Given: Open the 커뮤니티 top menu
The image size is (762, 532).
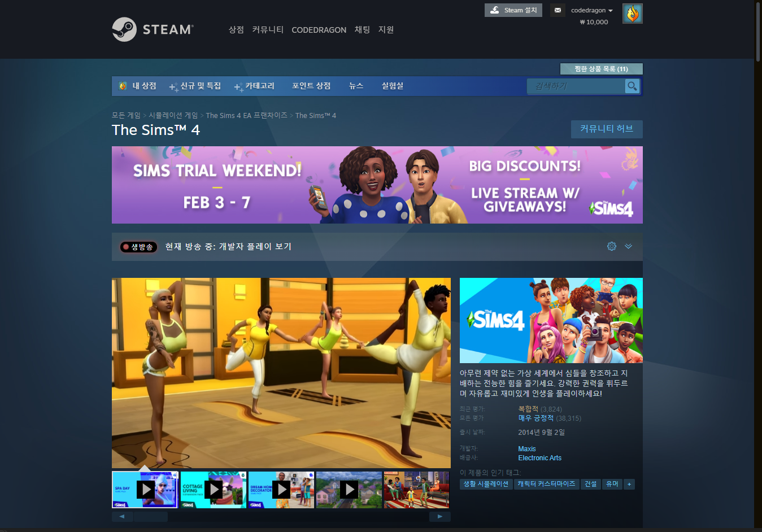Looking at the screenshot, I should click(268, 29).
